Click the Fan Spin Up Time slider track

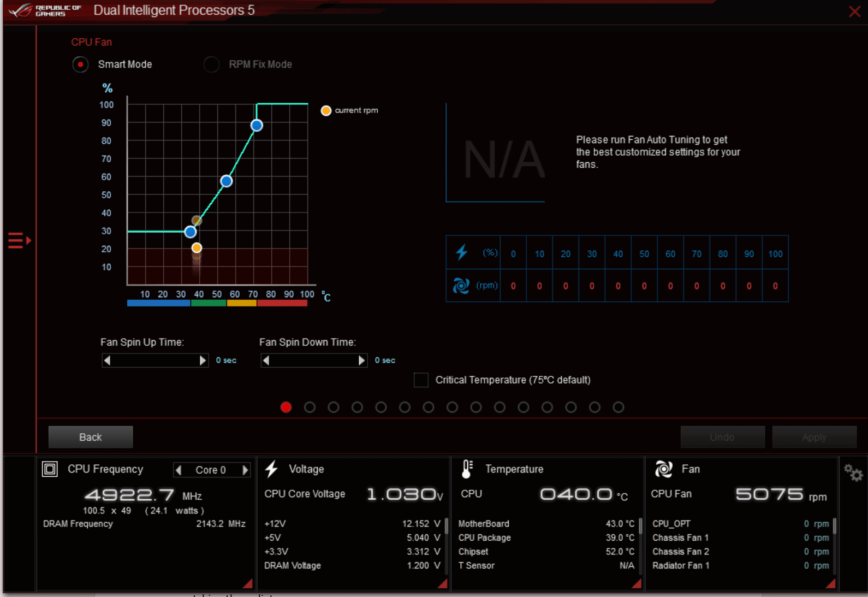[155, 360]
